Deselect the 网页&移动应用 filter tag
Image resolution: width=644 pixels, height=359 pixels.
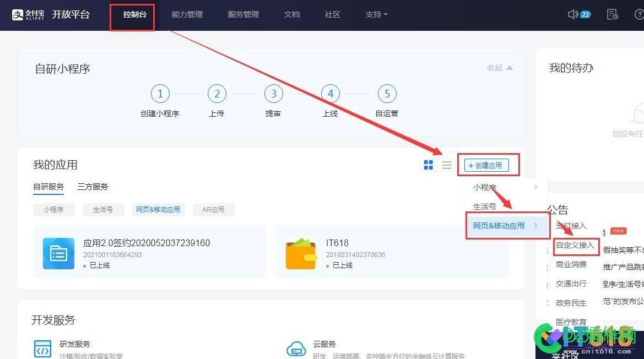pos(158,210)
